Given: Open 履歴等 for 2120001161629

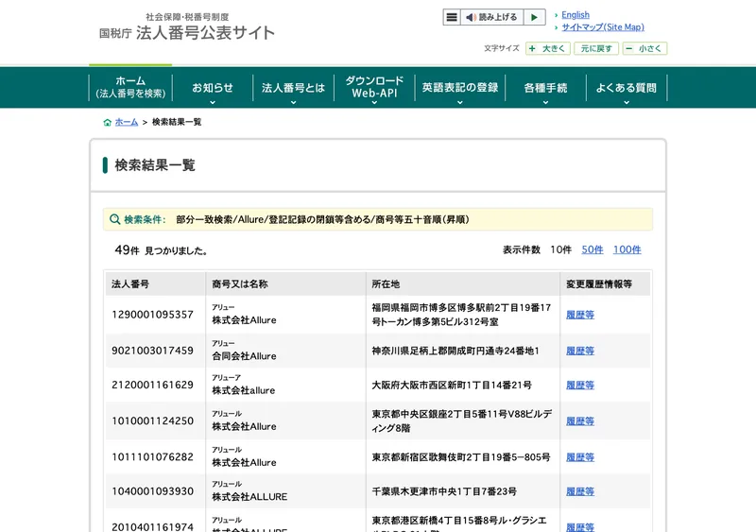Looking at the screenshot, I should coord(580,385).
